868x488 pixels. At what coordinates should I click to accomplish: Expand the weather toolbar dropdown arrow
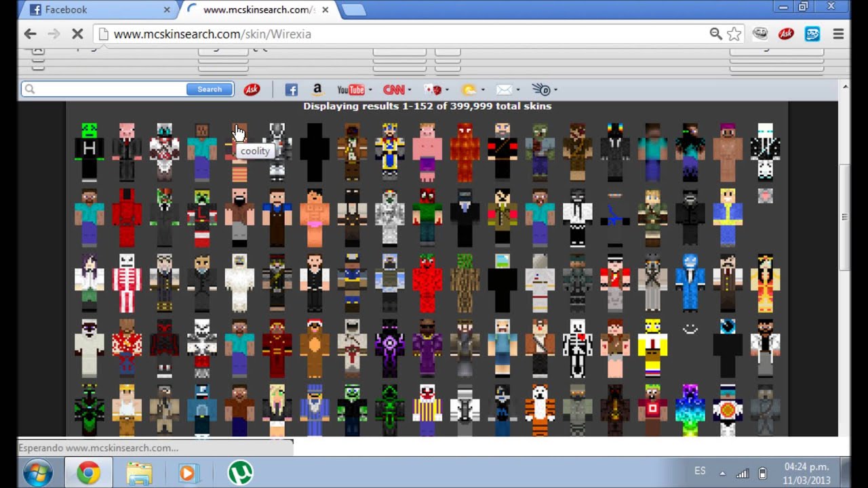482,89
